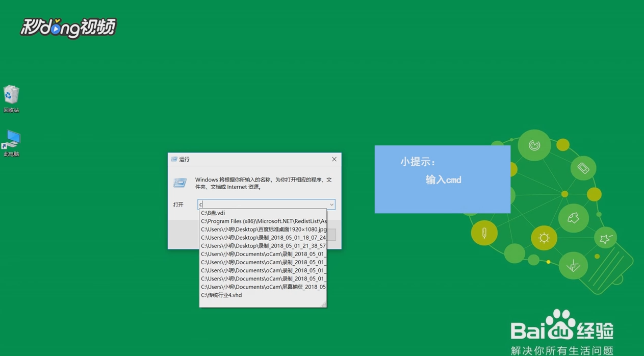Click the blue 小提示 tip box

[442, 179]
